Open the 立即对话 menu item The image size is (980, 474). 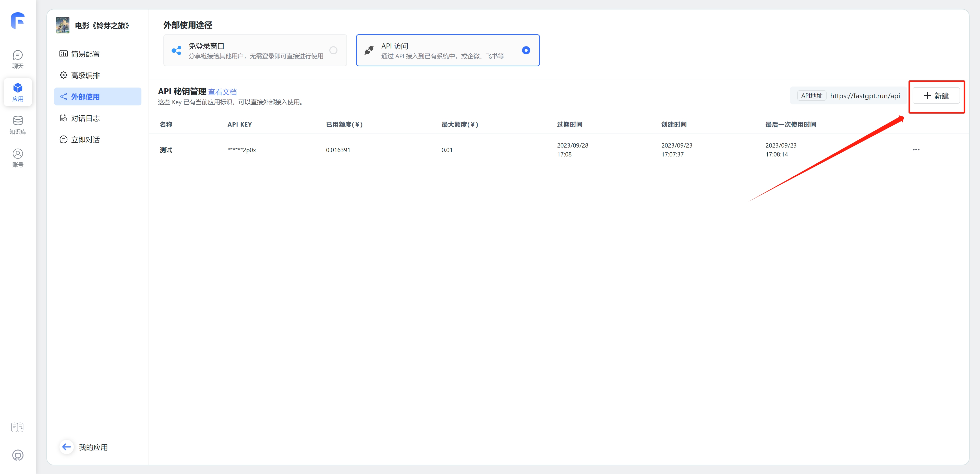[x=85, y=140]
